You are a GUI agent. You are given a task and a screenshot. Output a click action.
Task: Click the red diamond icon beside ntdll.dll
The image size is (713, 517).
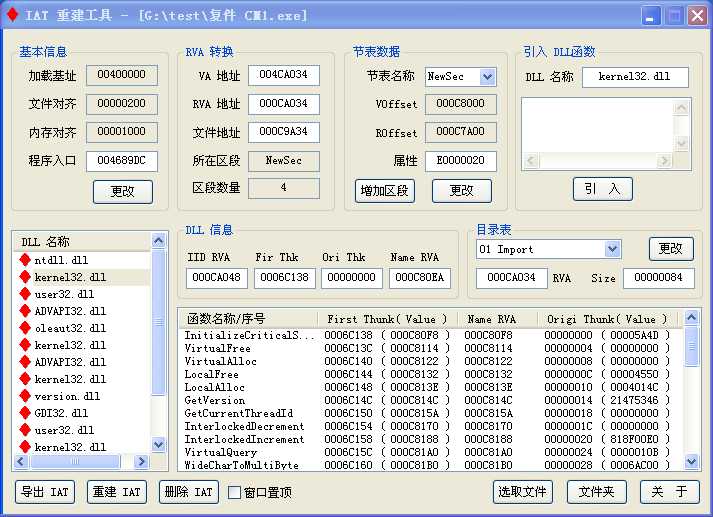tap(25, 260)
